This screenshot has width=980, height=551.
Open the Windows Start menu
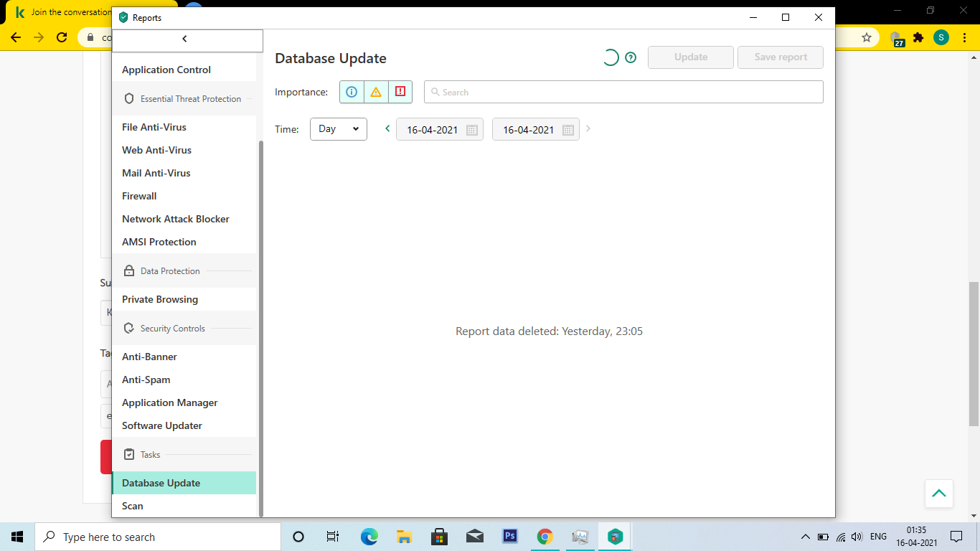[x=17, y=537]
